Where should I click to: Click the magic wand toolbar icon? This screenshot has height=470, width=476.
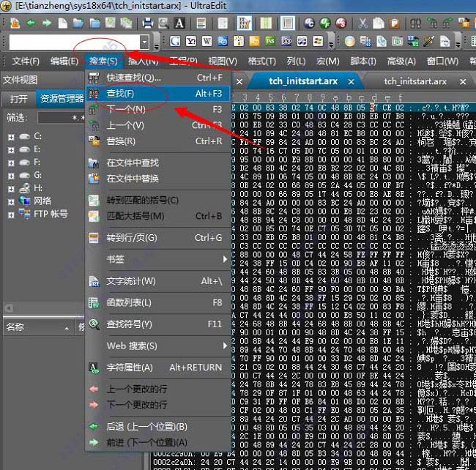point(428,41)
